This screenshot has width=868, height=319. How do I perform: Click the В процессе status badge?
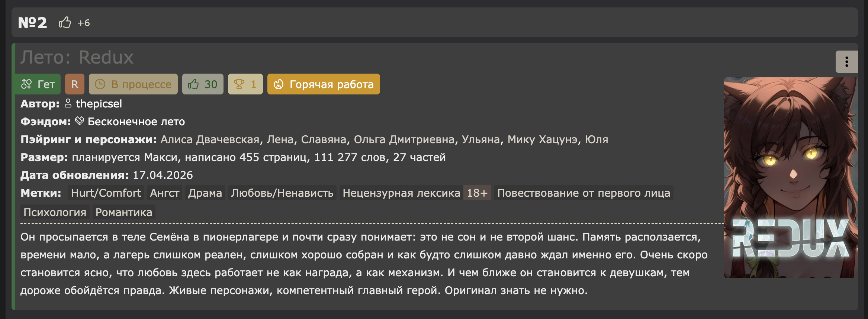tap(133, 84)
